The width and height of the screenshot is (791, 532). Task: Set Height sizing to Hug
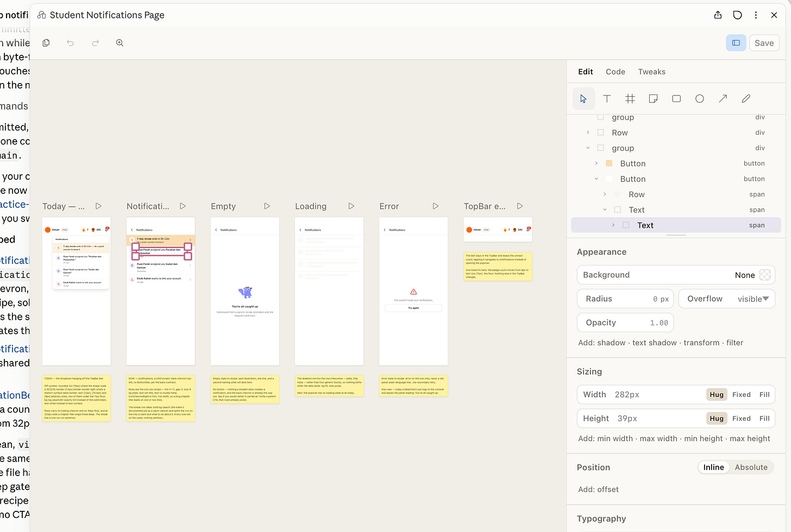click(717, 419)
